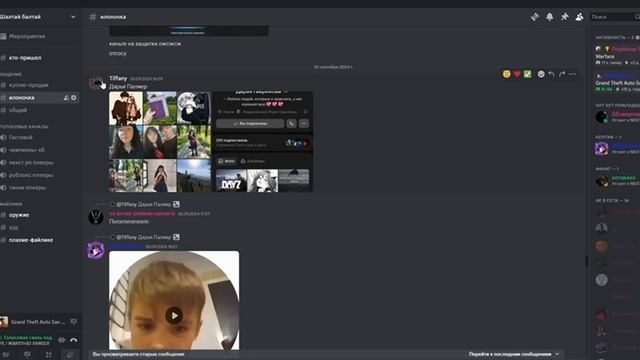Play the circular video message
Screen dimensions: 640x360
point(174,316)
